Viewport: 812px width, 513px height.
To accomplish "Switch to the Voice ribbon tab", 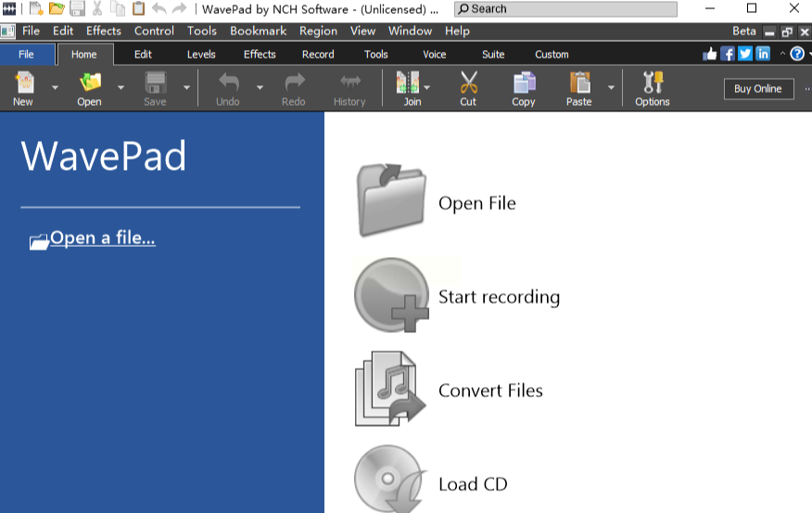I will pos(434,54).
